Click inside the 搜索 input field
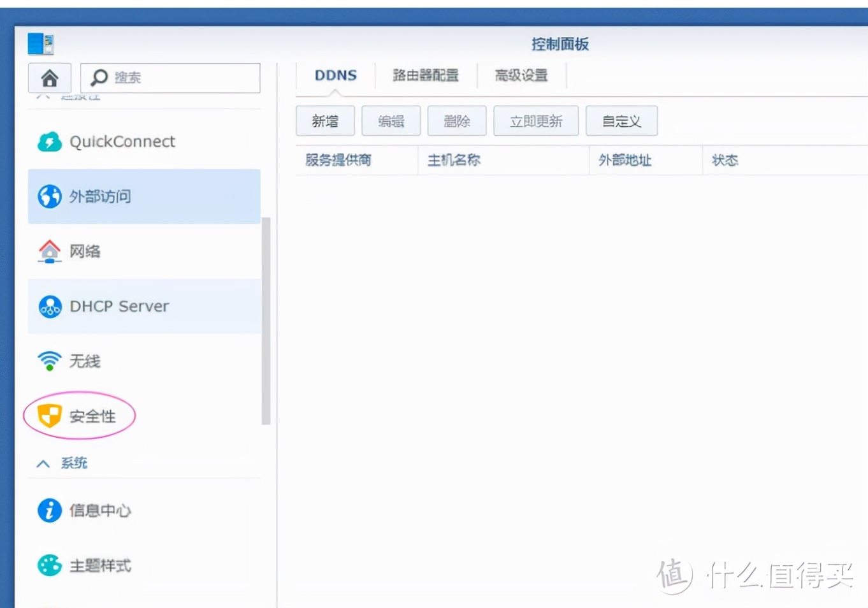This screenshot has height=608, width=868. tap(178, 77)
